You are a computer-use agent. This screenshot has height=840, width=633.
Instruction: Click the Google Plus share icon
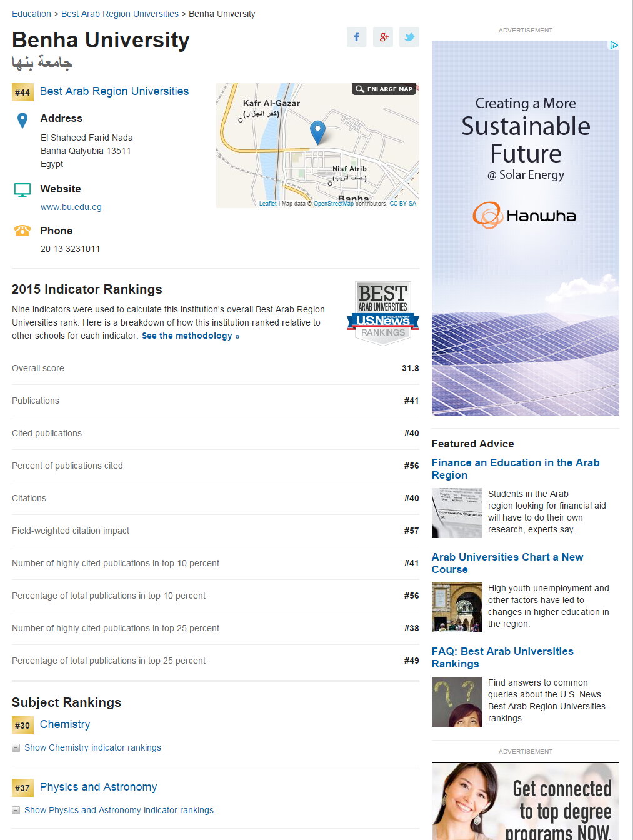tap(383, 37)
